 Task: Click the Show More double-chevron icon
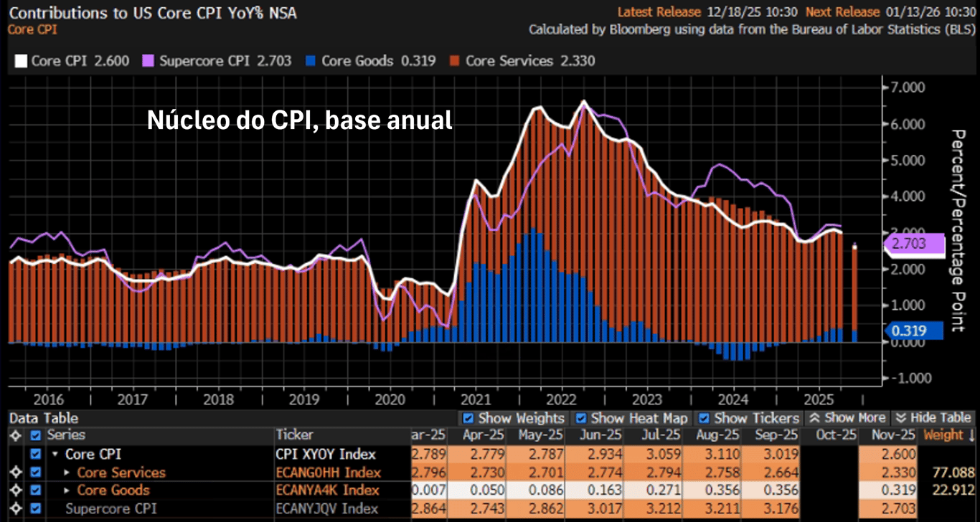814,418
